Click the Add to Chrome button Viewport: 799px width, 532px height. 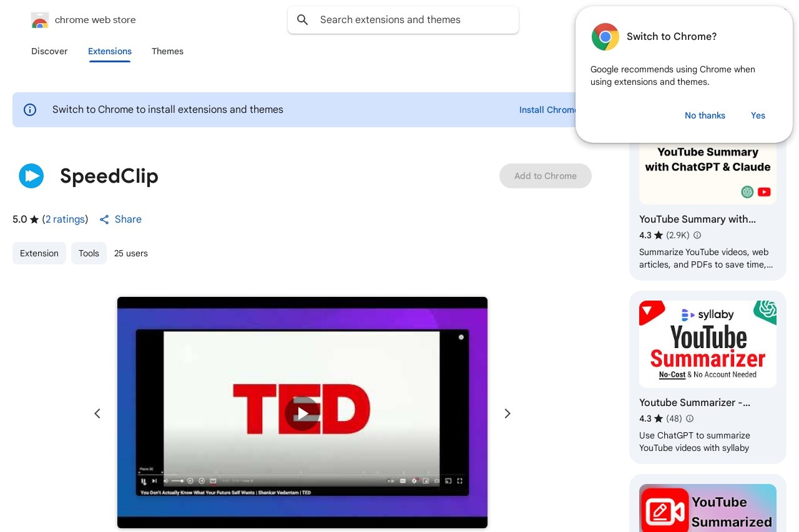pyautogui.click(x=546, y=176)
